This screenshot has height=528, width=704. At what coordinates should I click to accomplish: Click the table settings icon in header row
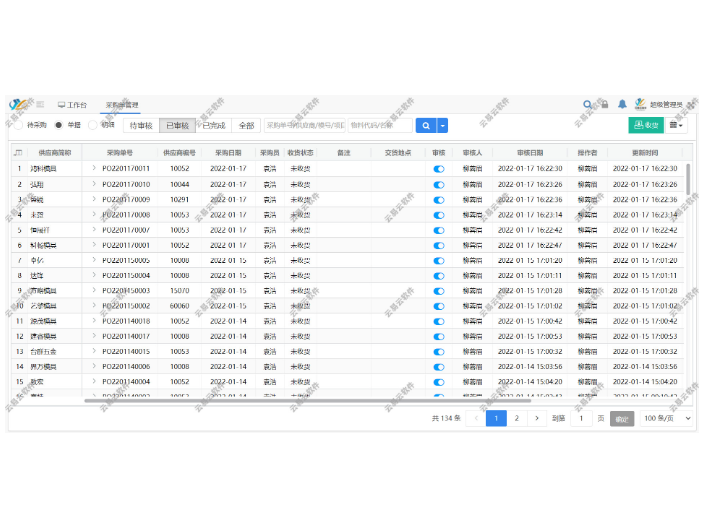[17, 153]
